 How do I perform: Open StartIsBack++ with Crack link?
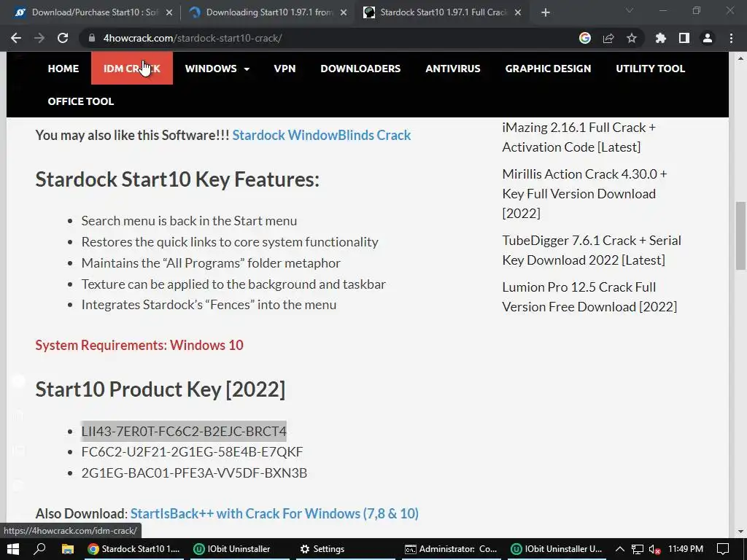tap(274, 513)
